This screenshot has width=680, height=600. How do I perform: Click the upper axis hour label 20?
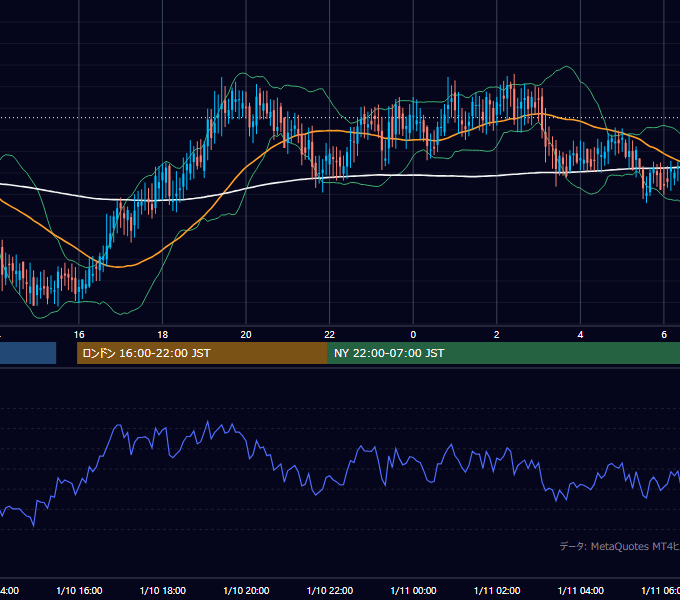[246, 335]
